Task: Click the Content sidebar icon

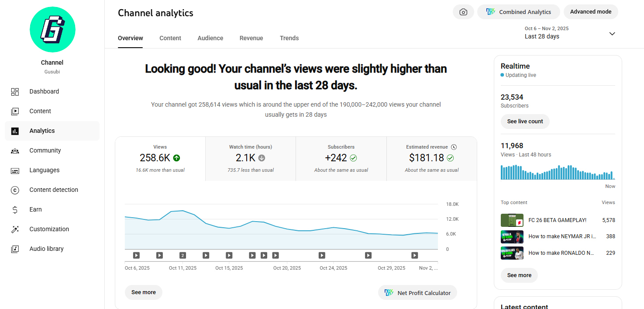Action: (15, 111)
